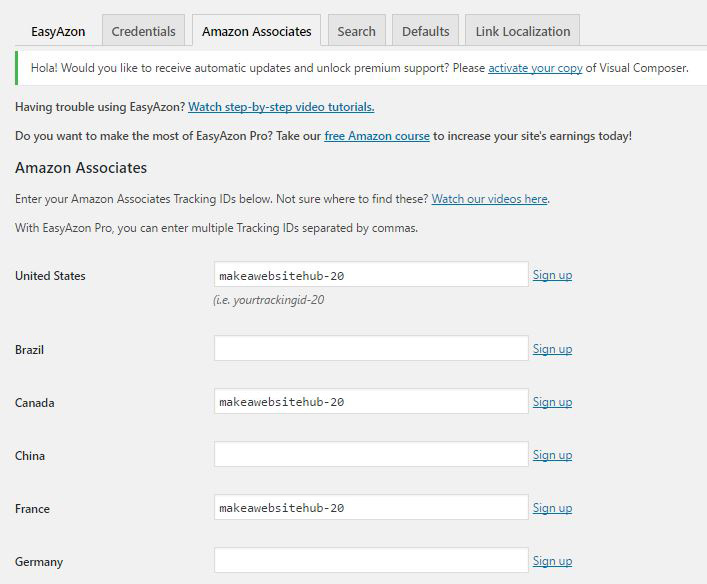Click the empty China tracking ID field

point(371,454)
